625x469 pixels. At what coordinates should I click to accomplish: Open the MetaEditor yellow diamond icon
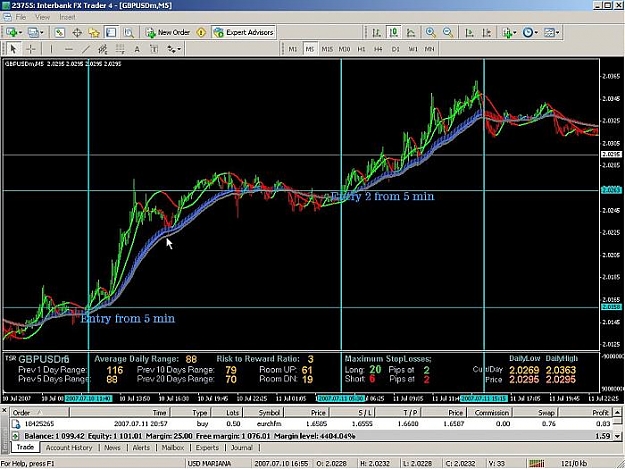point(201,33)
